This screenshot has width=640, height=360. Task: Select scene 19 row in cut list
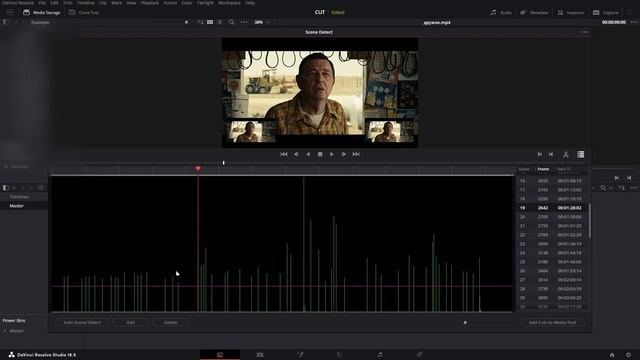(552, 208)
